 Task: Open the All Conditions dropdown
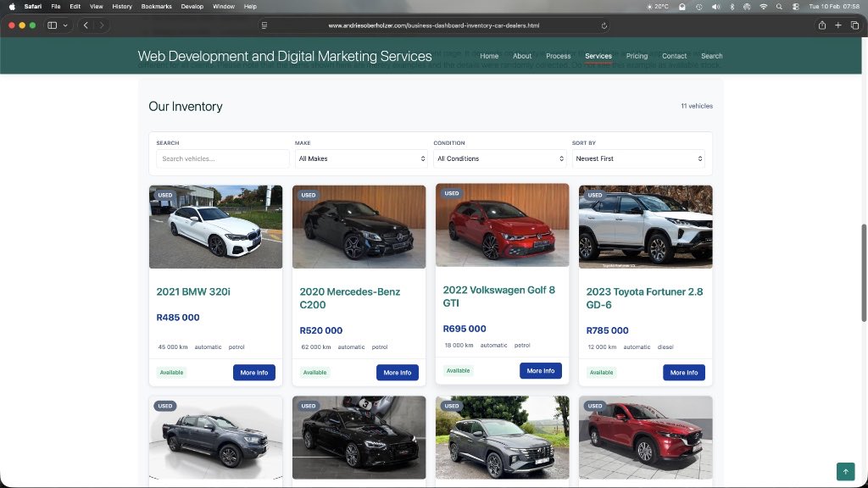(x=499, y=158)
